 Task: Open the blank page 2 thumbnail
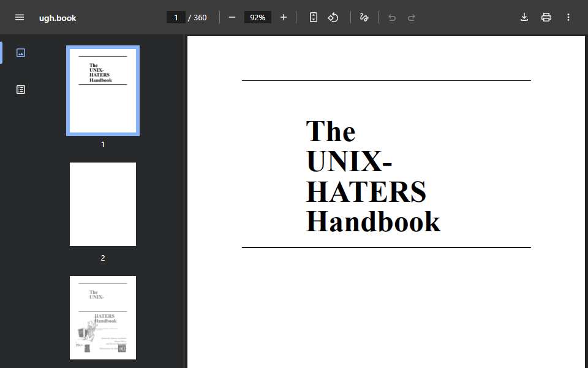[103, 204]
